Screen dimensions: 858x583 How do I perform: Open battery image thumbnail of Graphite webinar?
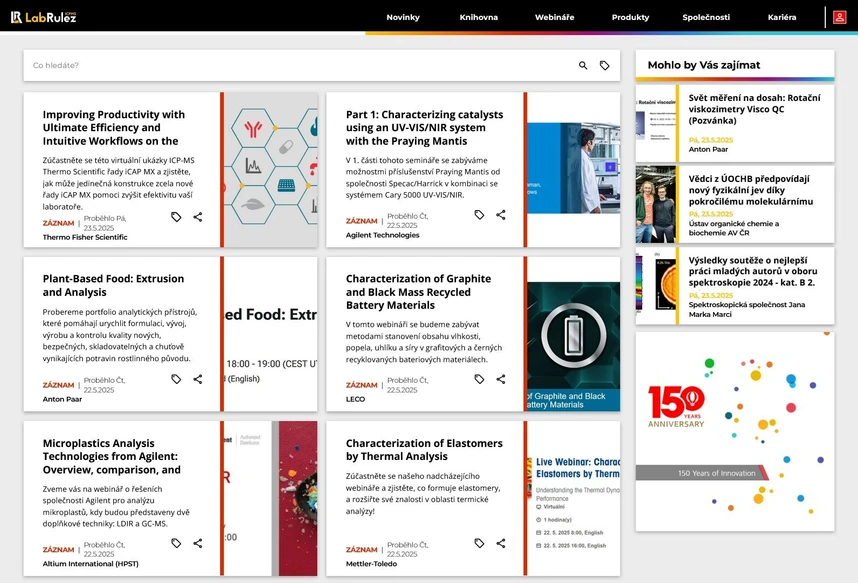click(574, 347)
